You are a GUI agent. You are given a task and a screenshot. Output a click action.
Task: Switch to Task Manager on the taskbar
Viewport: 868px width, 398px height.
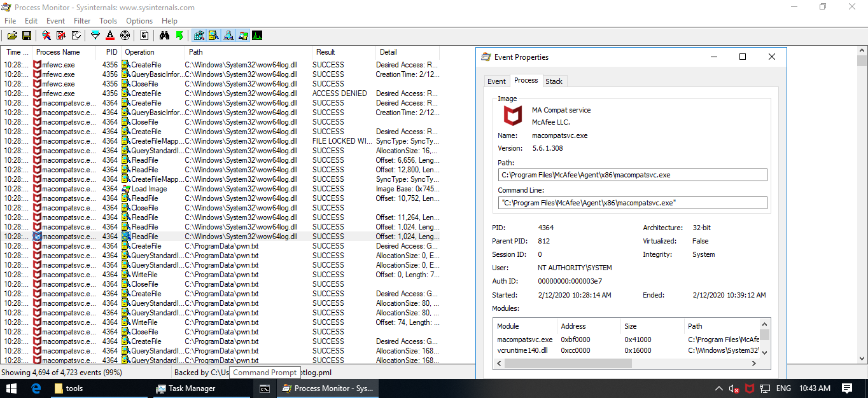202,388
